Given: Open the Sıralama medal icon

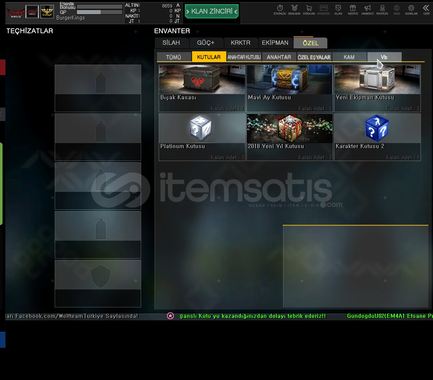Looking at the screenshot, I should coord(294,10).
